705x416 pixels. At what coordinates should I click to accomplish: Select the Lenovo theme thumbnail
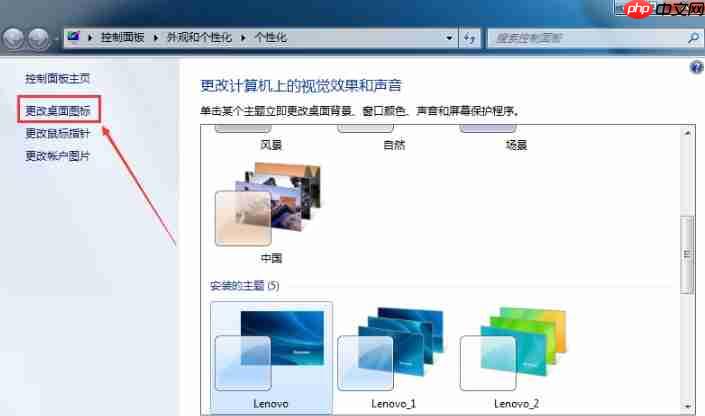coord(271,358)
